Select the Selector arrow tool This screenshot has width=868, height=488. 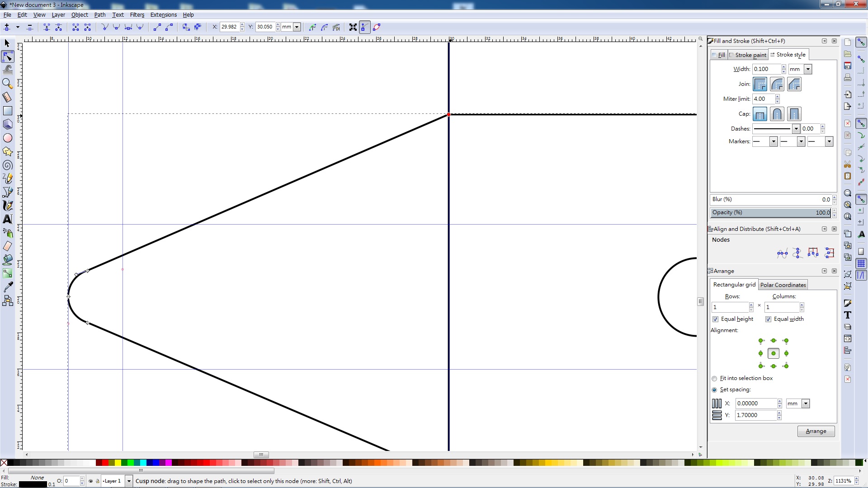(7, 43)
